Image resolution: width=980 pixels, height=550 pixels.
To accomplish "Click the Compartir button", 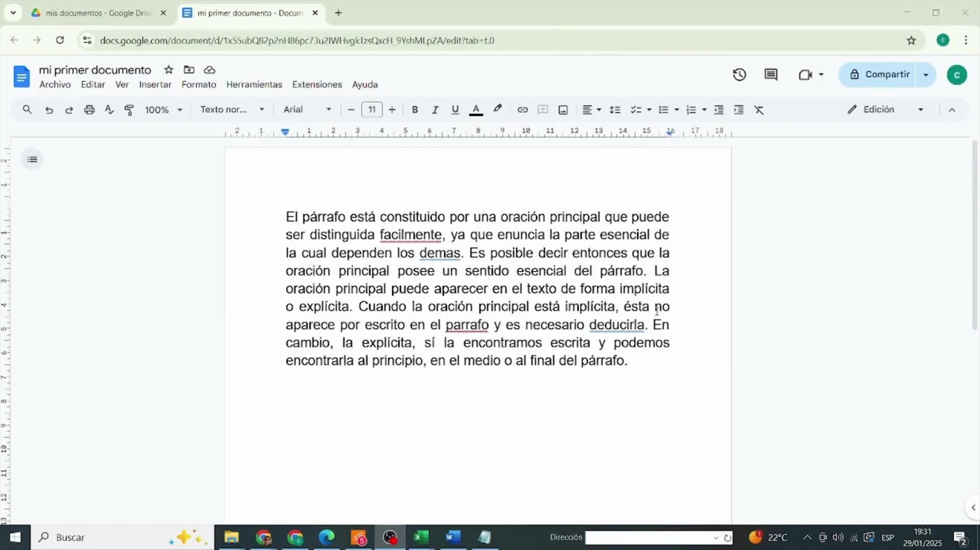I will point(880,74).
